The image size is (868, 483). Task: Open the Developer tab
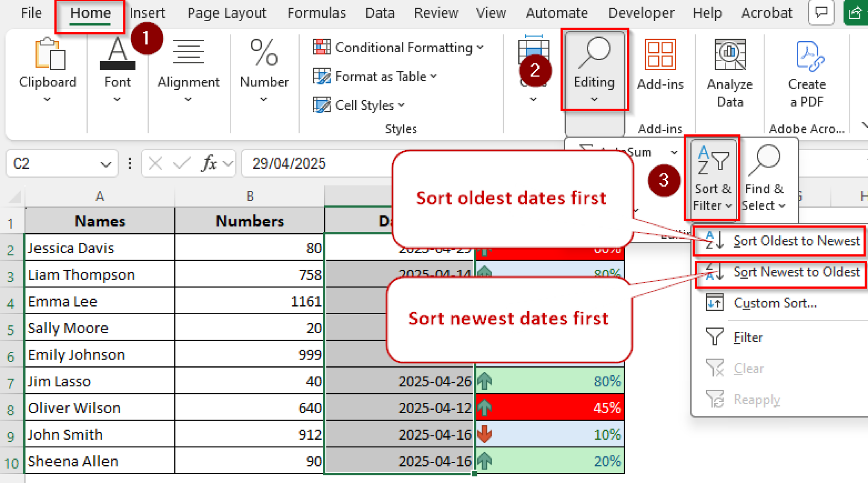(x=641, y=13)
